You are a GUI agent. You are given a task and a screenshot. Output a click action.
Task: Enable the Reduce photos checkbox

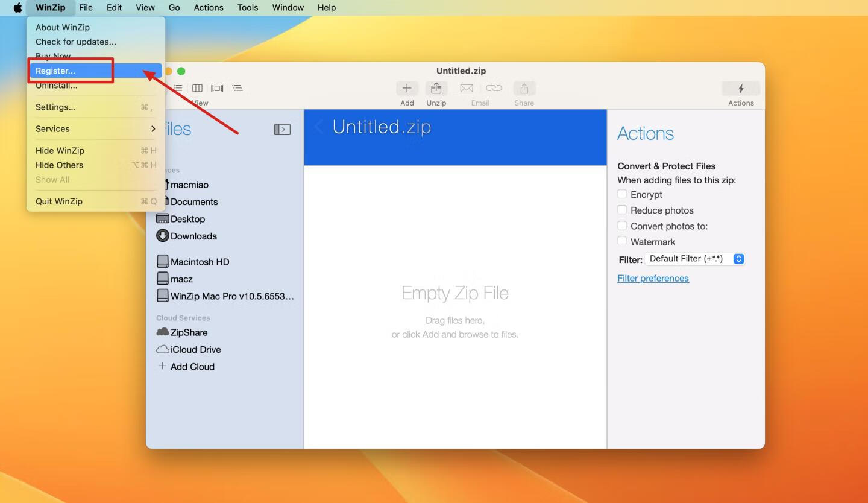[622, 210]
